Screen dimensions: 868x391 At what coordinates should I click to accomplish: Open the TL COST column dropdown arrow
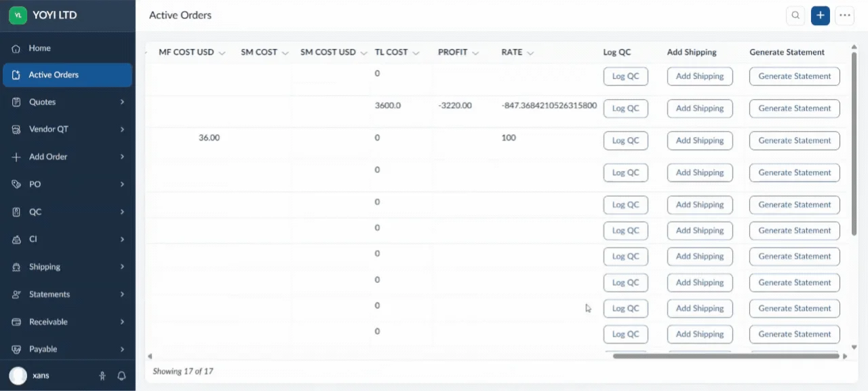click(x=416, y=53)
